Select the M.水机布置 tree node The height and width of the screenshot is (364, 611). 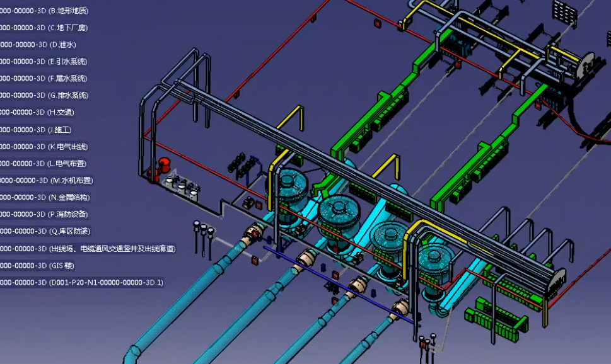pos(47,181)
